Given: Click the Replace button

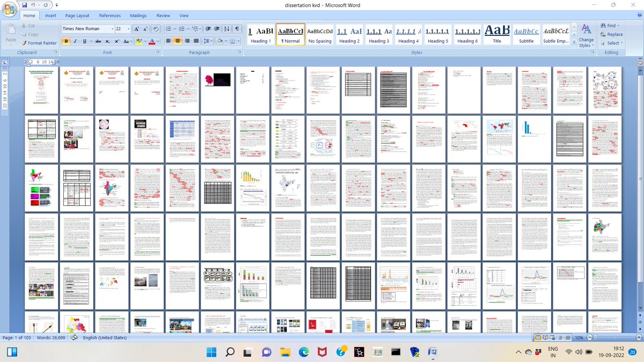Looking at the screenshot, I should click(611, 34).
